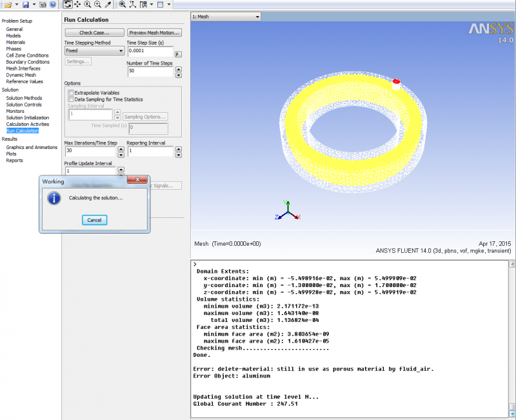The height and width of the screenshot is (420, 516).
Task: Open Monitors
Action: click(15, 112)
